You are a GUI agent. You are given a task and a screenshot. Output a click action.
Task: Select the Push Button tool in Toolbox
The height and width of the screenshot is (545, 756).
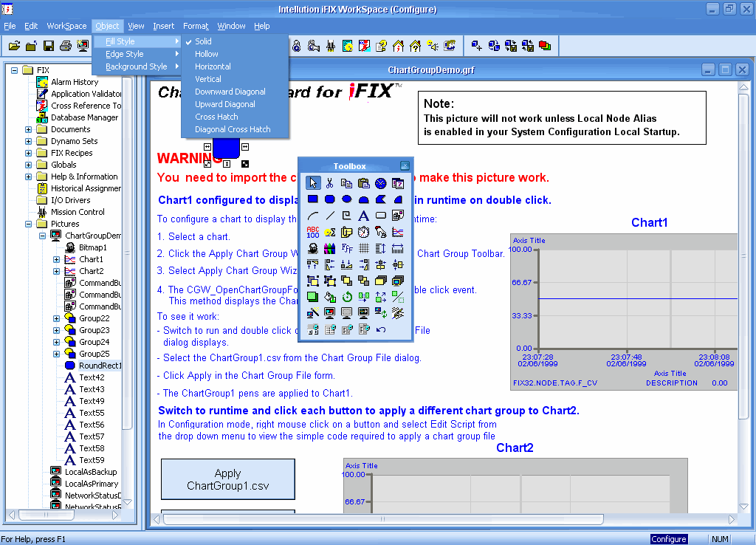[380, 215]
